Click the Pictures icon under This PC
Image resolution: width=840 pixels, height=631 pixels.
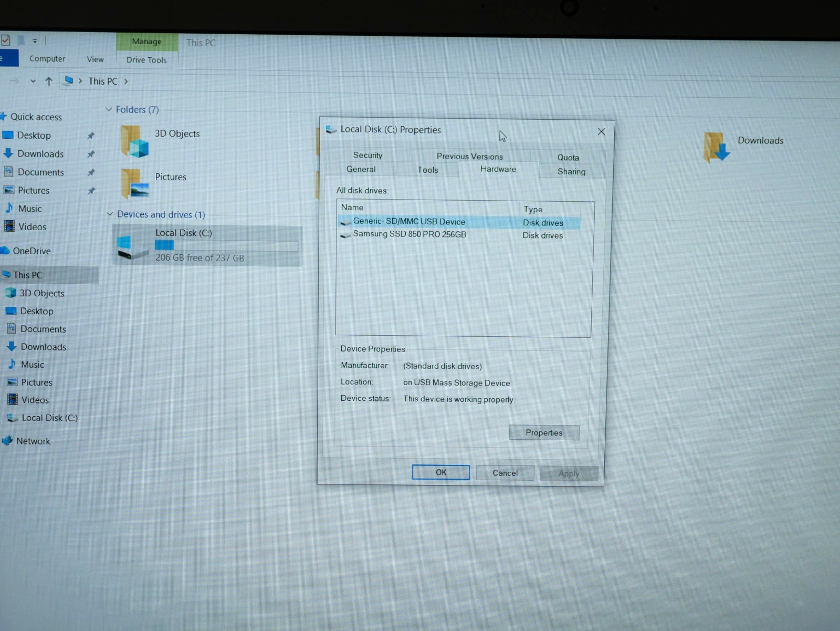pos(12,382)
